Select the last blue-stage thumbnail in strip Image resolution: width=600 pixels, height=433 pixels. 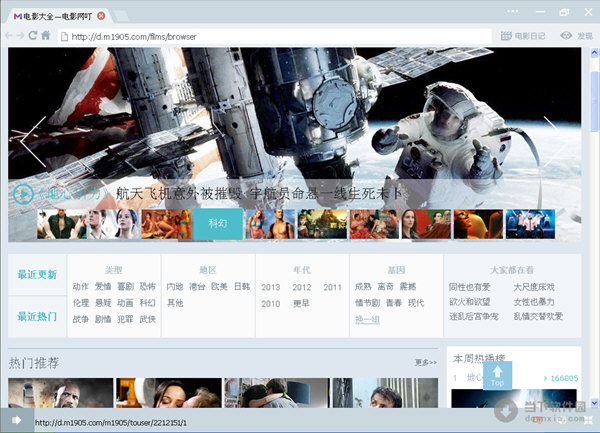pos(530,224)
